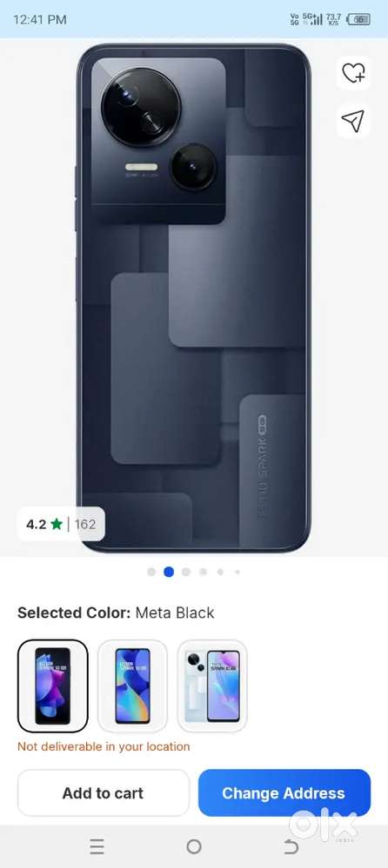Jump to the fifth image carousel dot

[x=221, y=572]
